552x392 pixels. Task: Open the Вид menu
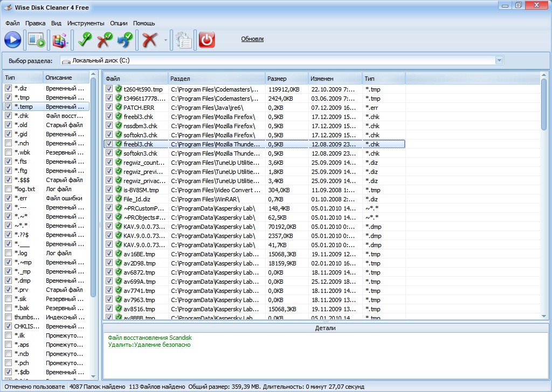[56, 23]
